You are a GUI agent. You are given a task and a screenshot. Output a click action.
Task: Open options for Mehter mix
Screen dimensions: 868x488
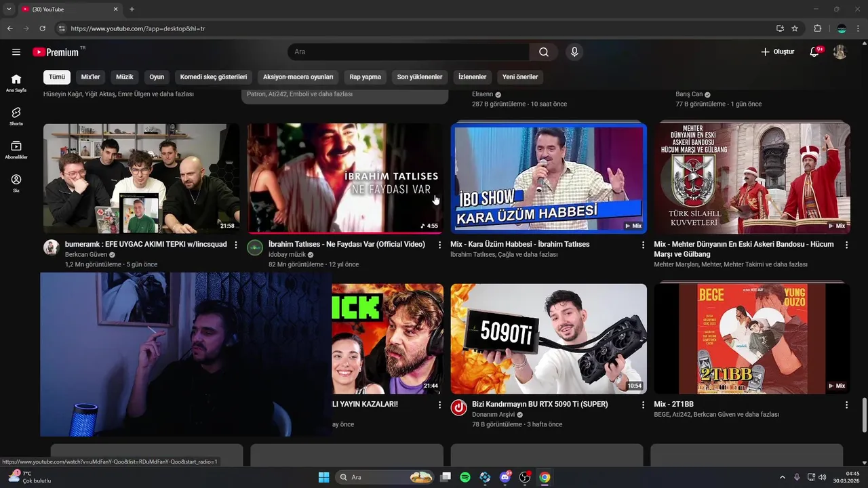click(846, 245)
